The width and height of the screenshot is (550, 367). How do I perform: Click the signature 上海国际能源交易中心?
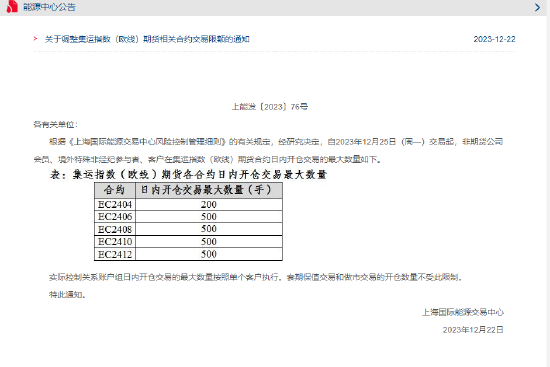coord(463,312)
